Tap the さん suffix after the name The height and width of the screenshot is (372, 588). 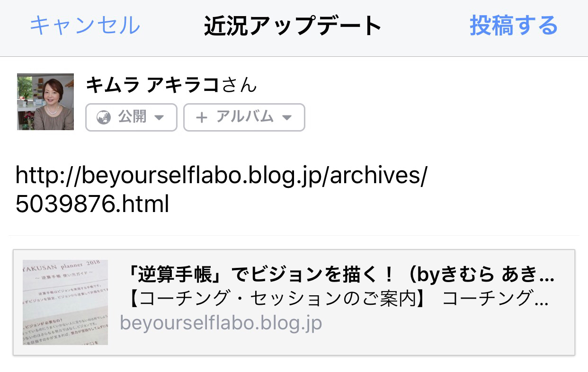coord(239,85)
